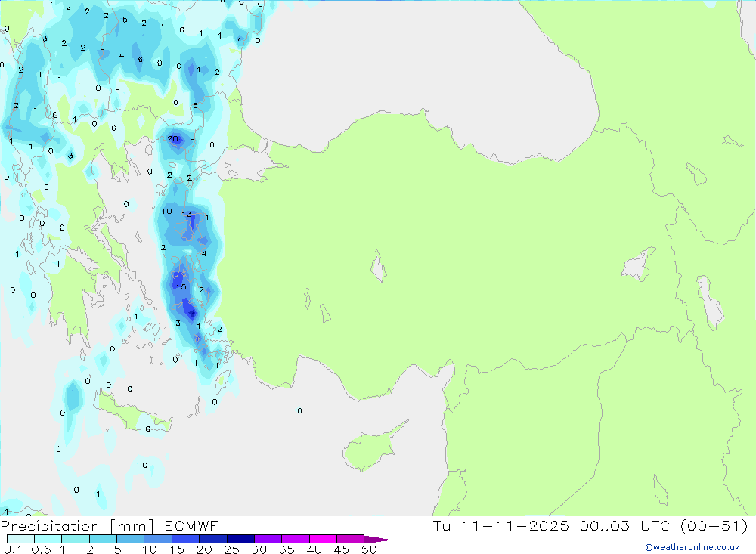Click the date "11-11-2025" text
This screenshot has height=554, width=756.
pos(516,525)
